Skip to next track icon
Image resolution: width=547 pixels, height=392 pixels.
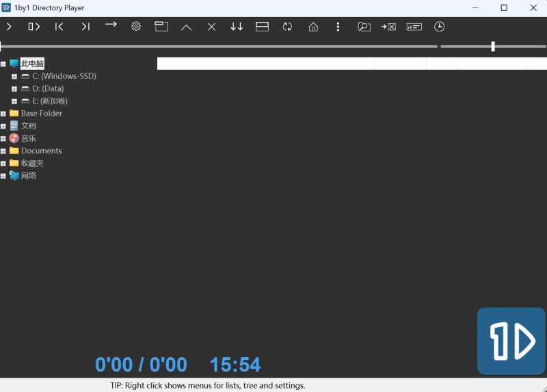pos(85,27)
